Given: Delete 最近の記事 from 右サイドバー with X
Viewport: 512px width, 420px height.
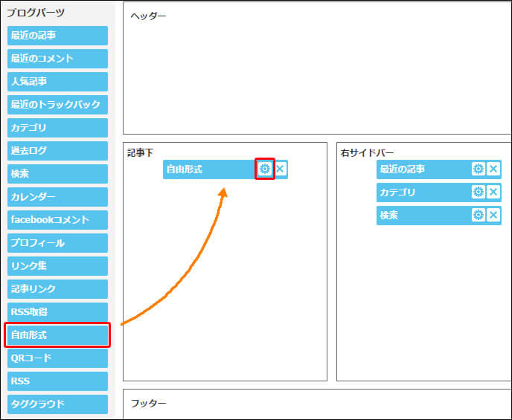Looking at the screenshot, I should 493,169.
